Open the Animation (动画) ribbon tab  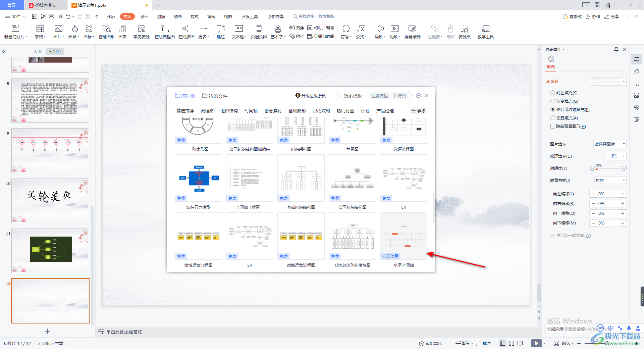(x=178, y=16)
